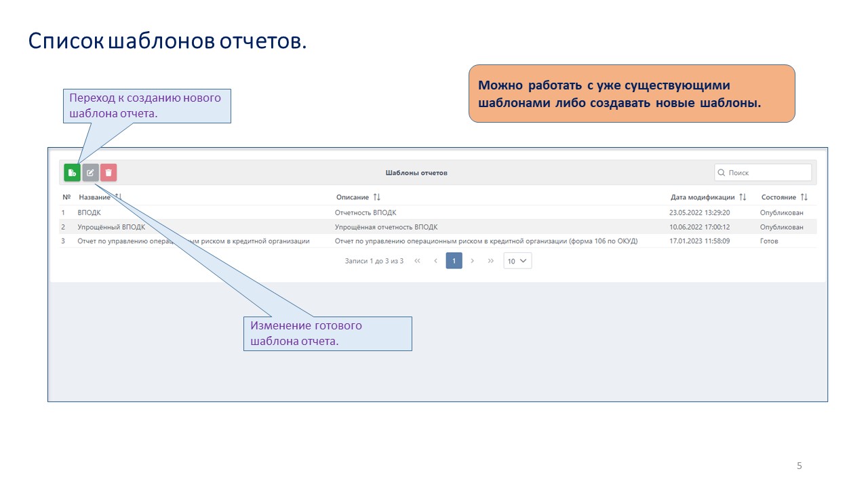Select the Упрощённый ВПОДК row name
This screenshot has height=488, width=868.
[111, 227]
